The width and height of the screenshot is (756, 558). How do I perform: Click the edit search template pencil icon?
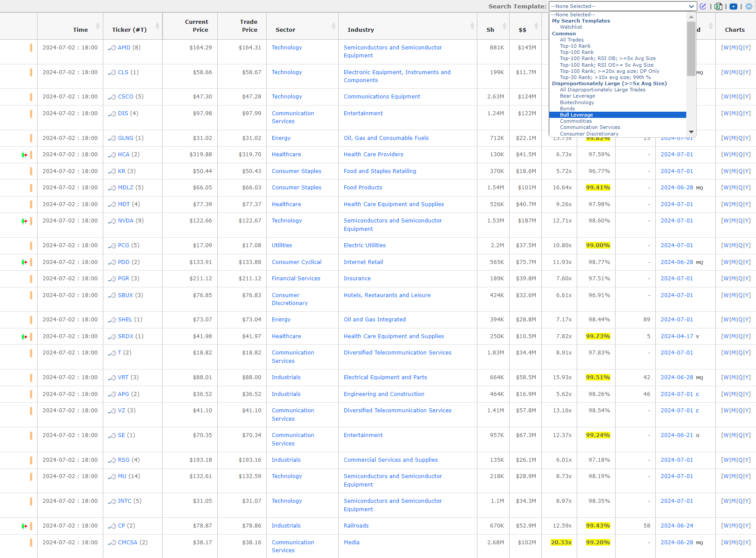703,6
